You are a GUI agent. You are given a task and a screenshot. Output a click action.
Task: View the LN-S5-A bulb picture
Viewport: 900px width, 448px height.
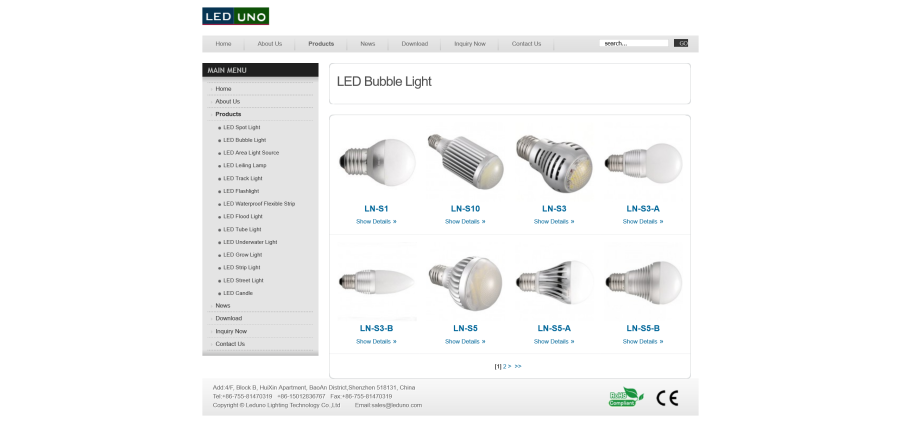pyautogui.click(x=554, y=282)
